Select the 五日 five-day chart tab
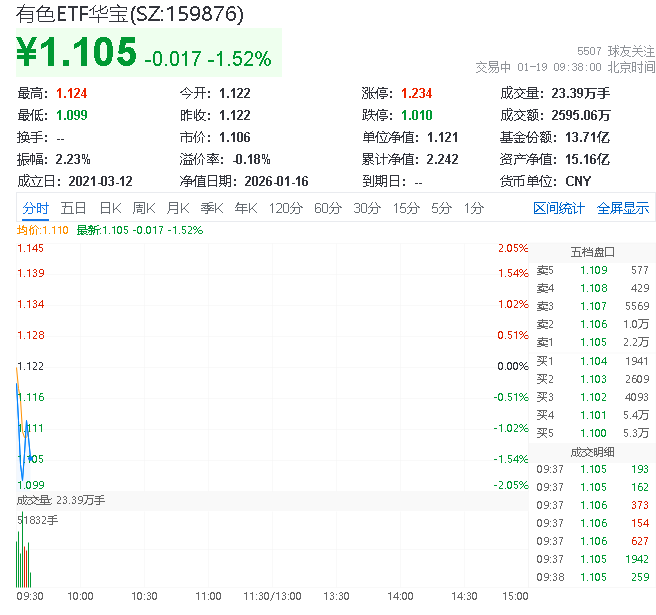 coord(73,208)
